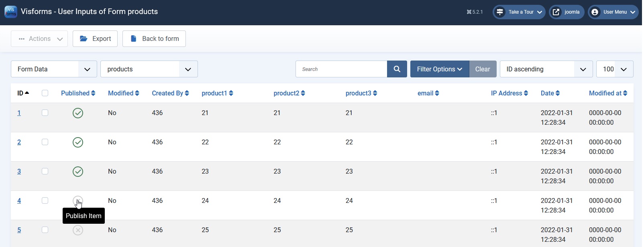Click product1 value 21 in row 1
The height and width of the screenshot is (247, 644).
205,113
